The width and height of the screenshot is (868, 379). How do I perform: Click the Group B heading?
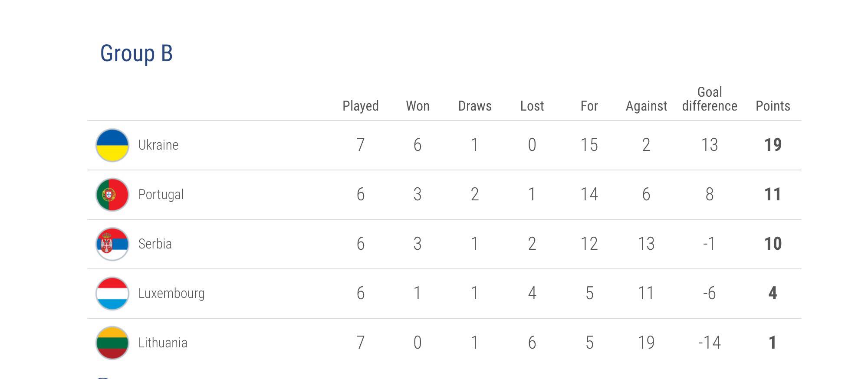click(x=136, y=54)
